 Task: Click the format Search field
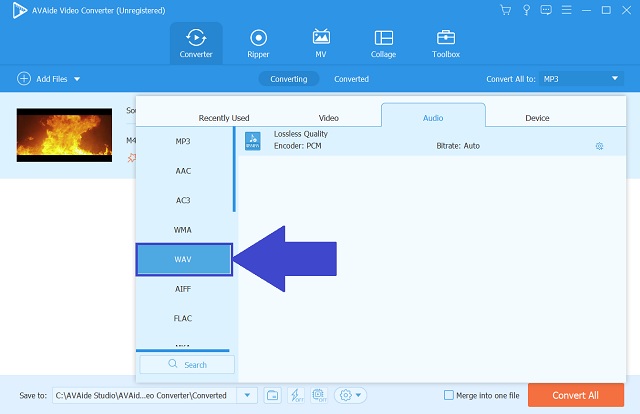[x=187, y=364]
